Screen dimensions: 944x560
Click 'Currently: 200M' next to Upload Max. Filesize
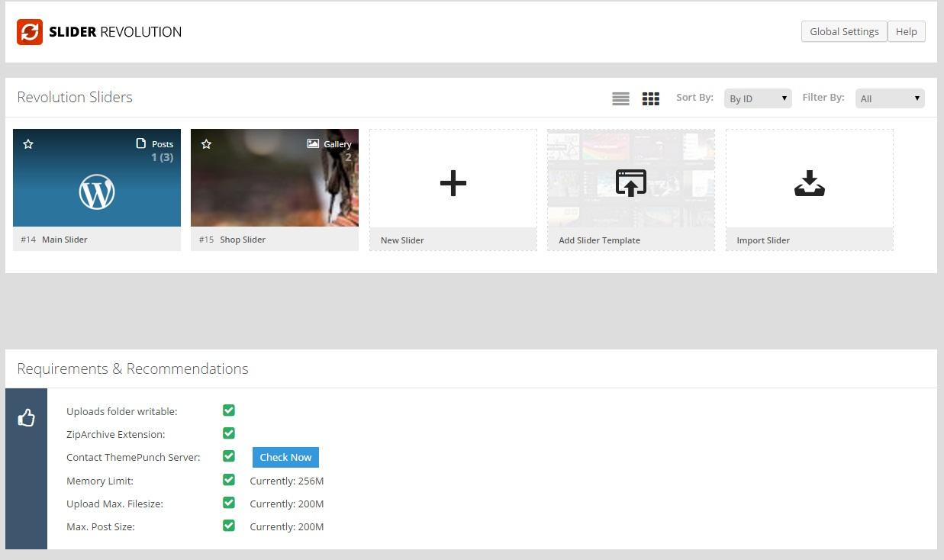point(287,504)
